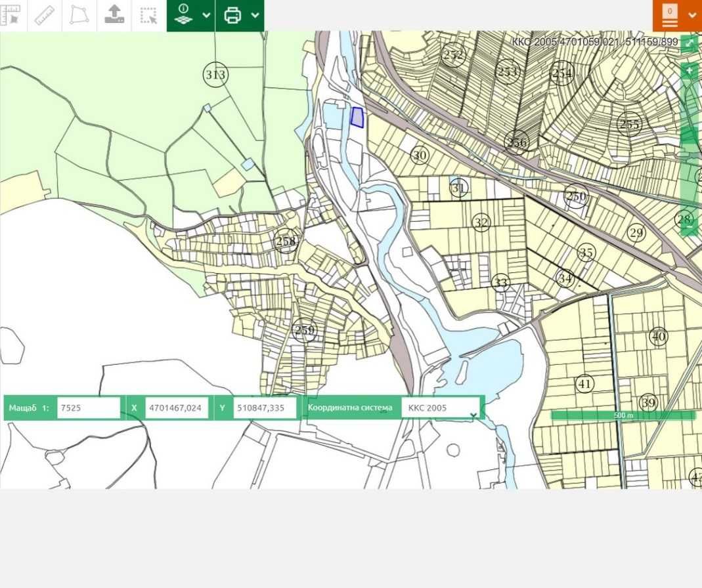Click map district label 39

pos(649,402)
